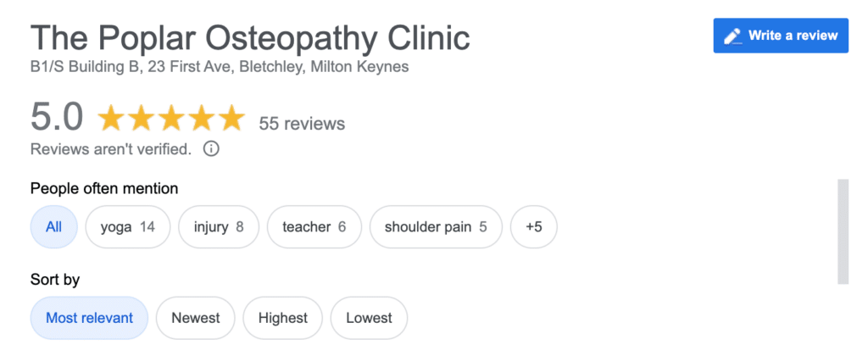Open the 55 reviews count link
This screenshot has height=356, width=868.
(x=302, y=124)
